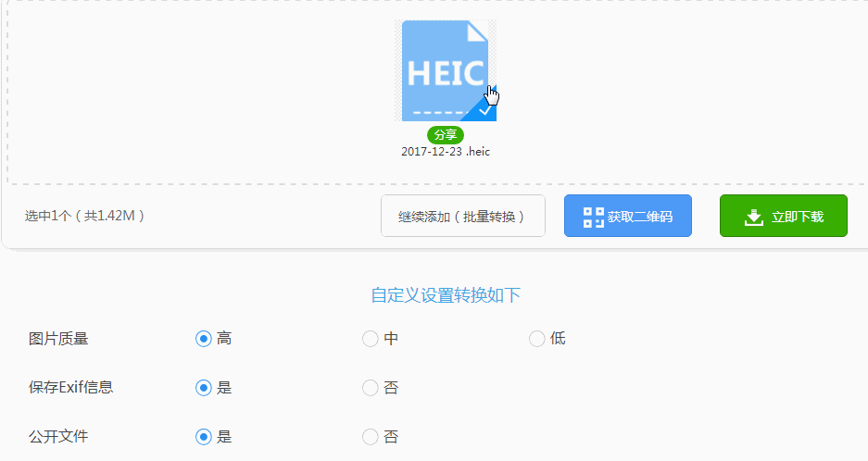The height and width of the screenshot is (461, 868).
Task: Choose 否 for 保存Exif信息
Action: pyautogui.click(x=371, y=388)
